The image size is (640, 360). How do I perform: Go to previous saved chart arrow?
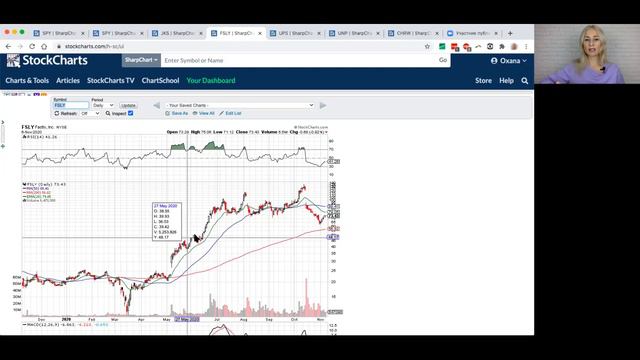point(156,106)
